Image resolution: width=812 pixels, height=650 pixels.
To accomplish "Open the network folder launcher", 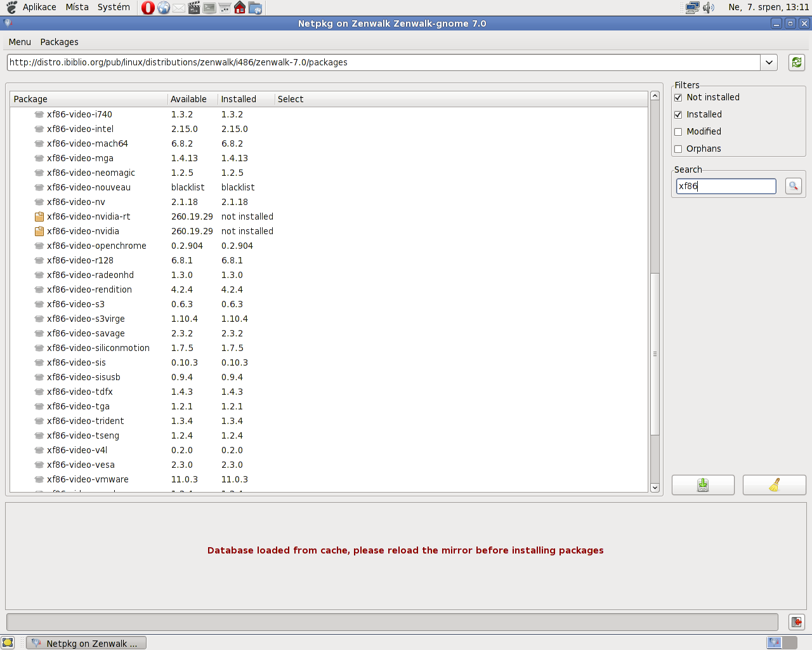I will click(255, 8).
